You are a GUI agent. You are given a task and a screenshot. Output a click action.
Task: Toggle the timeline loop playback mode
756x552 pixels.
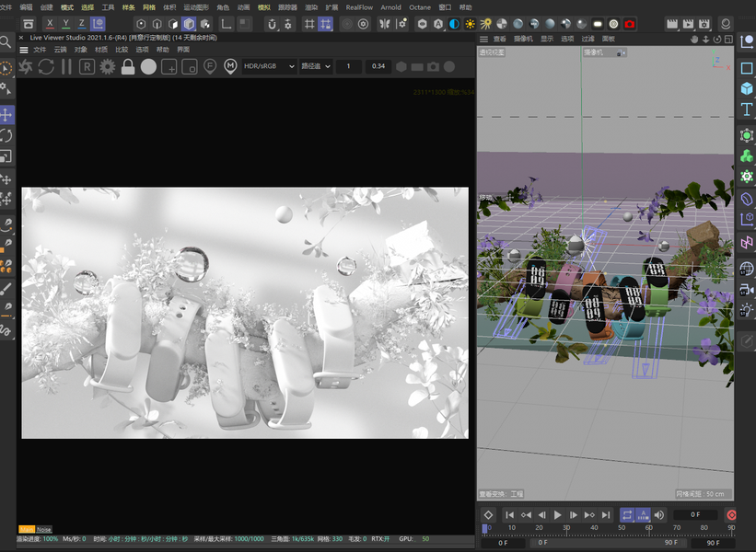[627, 515]
